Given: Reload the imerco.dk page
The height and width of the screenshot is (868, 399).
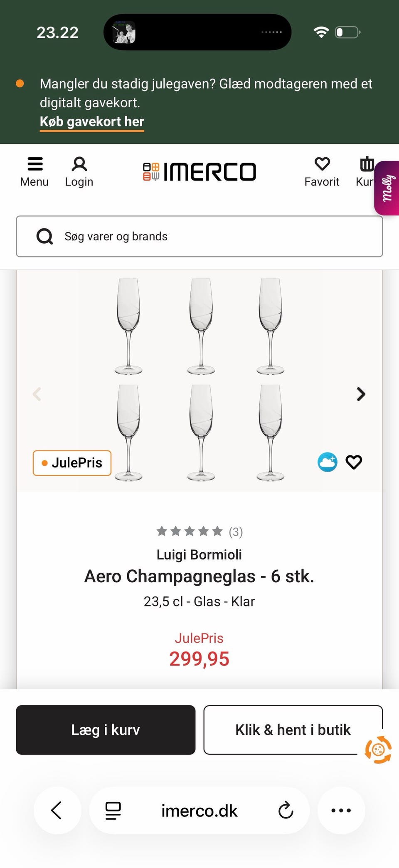Looking at the screenshot, I should (x=286, y=810).
